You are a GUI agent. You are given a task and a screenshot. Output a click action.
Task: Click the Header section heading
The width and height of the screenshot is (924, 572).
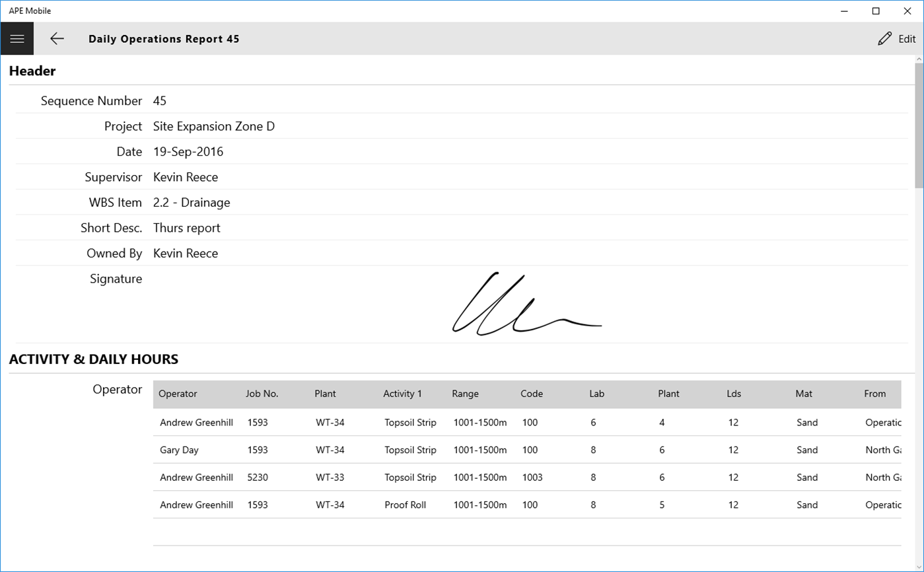pos(32,71)
